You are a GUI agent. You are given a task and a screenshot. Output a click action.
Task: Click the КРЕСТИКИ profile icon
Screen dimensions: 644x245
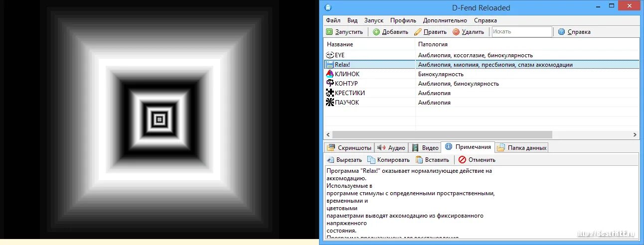pos(329,93)
